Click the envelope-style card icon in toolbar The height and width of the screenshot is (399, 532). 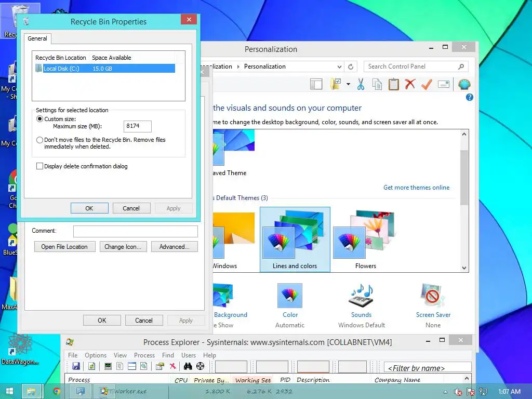[444, 84]
